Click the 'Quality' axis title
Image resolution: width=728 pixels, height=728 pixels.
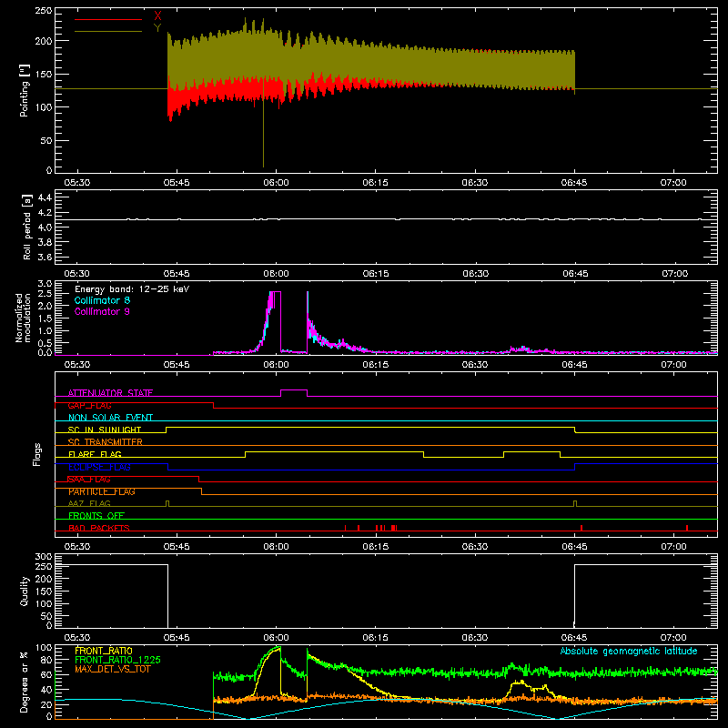(25, 591)
